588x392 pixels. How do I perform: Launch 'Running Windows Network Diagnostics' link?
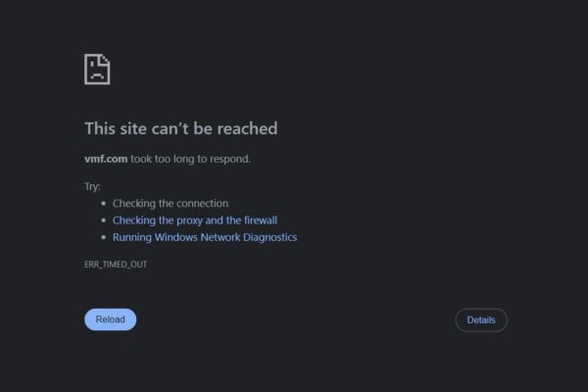tap(204, 237)
